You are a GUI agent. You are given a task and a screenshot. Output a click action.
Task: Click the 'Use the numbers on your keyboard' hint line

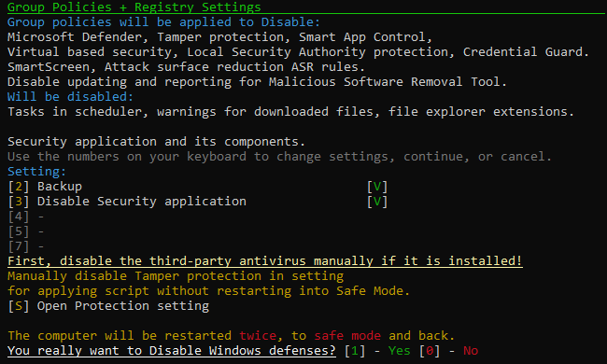pyautogui.click(x=279, y=157)
